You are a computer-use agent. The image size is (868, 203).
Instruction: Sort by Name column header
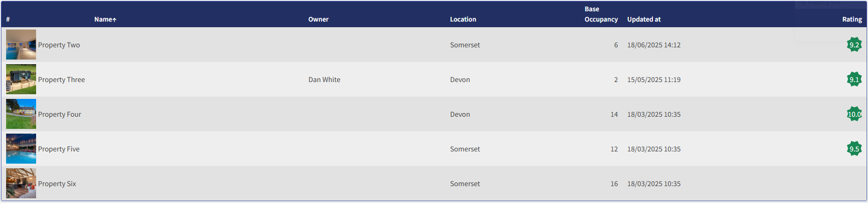pyautogui.click(x=105, y=19)
